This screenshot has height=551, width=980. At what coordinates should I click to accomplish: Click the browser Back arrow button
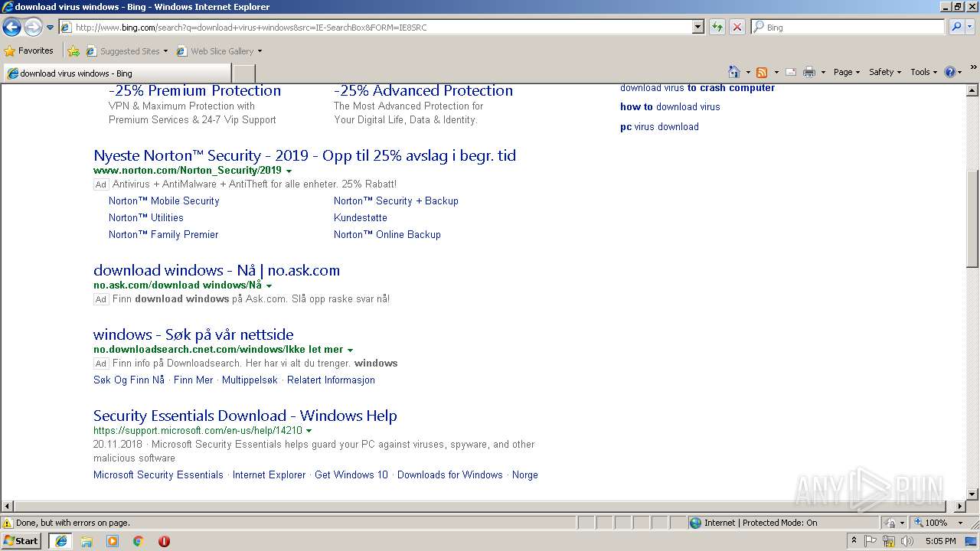click(x=11, y=28)
